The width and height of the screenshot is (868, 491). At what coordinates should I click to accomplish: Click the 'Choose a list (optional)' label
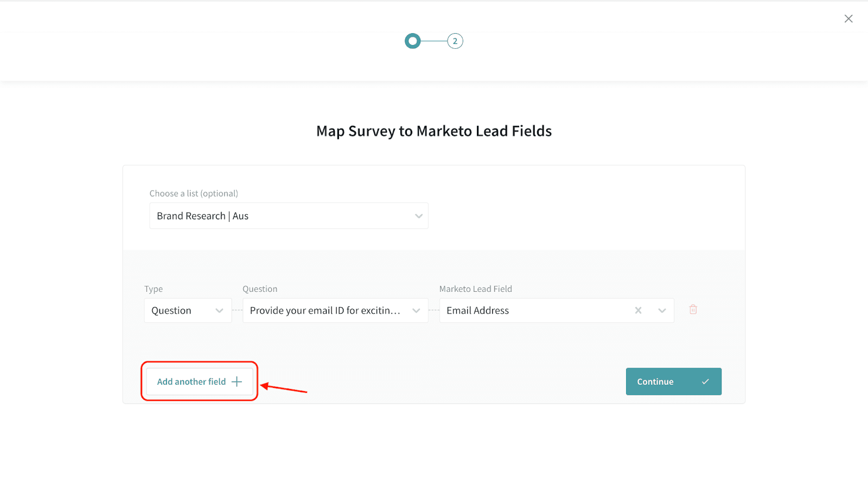[x=194, y=194]
